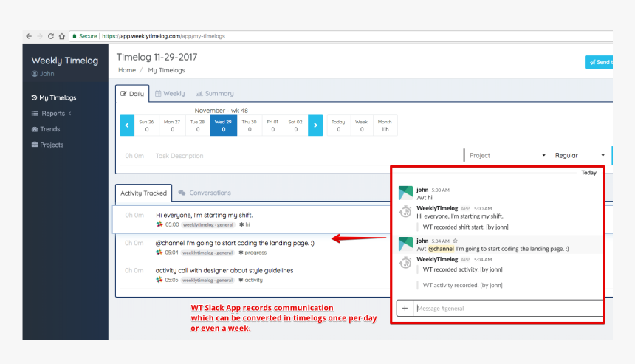Select Sat 02 in the week strip
Image resolution: width=635 pixels, height=364 pixels.
tap(295, 126)
